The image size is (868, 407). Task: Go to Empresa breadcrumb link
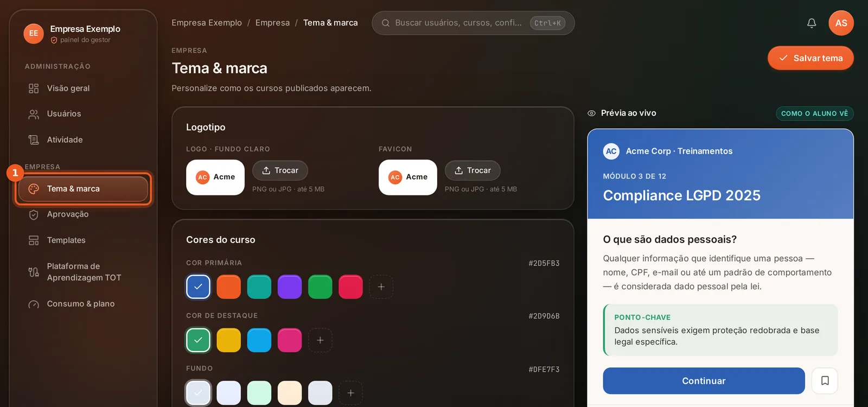click(x=272, y=23)
